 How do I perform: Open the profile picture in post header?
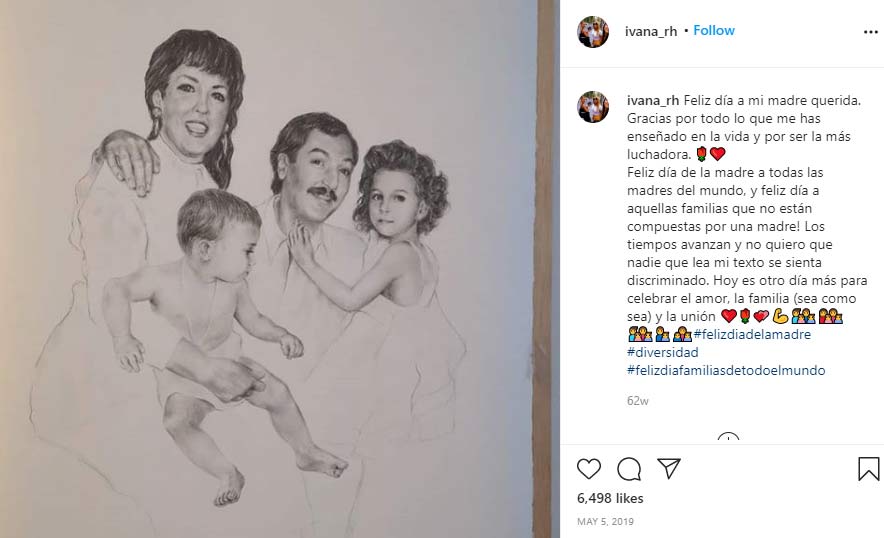(x=593, y=32)
